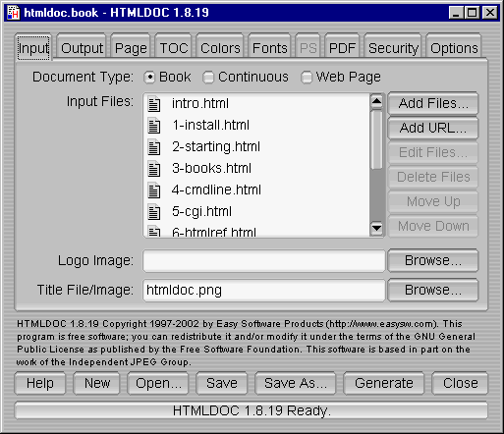Click the 3-books.html document icon
The width and height of the screenshot is (504, 434).
click(154, 169)
